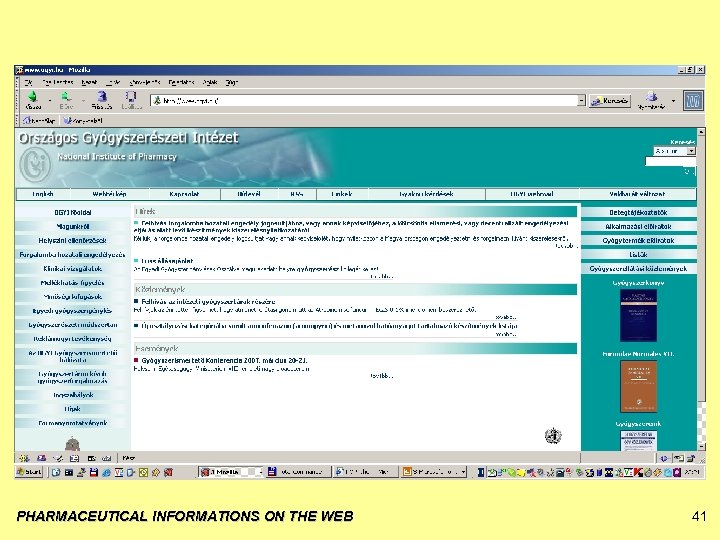Open the Kapcsolat contact link
This screenshot has height=540, width=720.
184,194
